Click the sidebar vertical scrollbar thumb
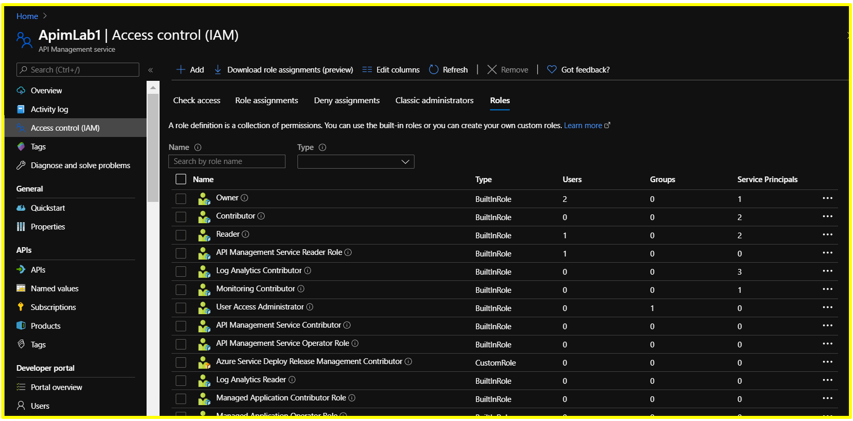Screen dimensions: 853x421 (153, 148)
